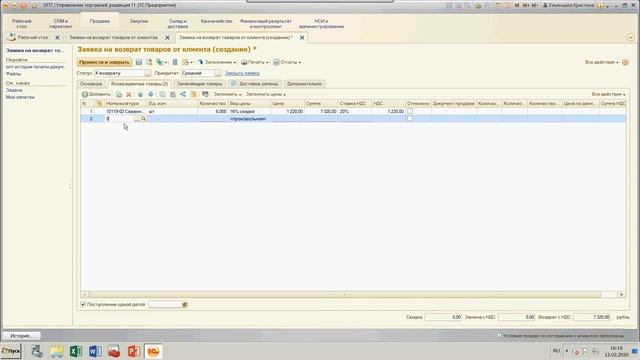640x360 pixels.
Task: Click table horizontal scrollbar
Action: tap(345, 294)
